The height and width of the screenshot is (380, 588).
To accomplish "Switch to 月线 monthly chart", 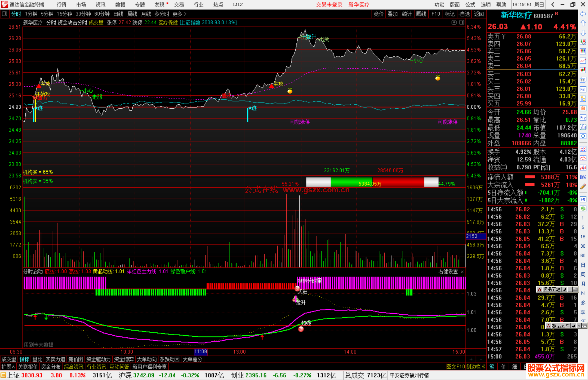I will tap(146, 14).
